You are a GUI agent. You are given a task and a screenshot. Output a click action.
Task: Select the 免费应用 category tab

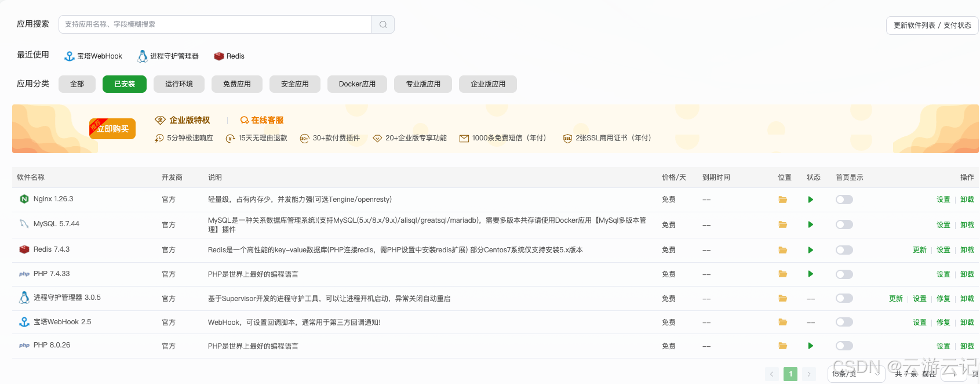pyautogui.click(x=237, y=84)
